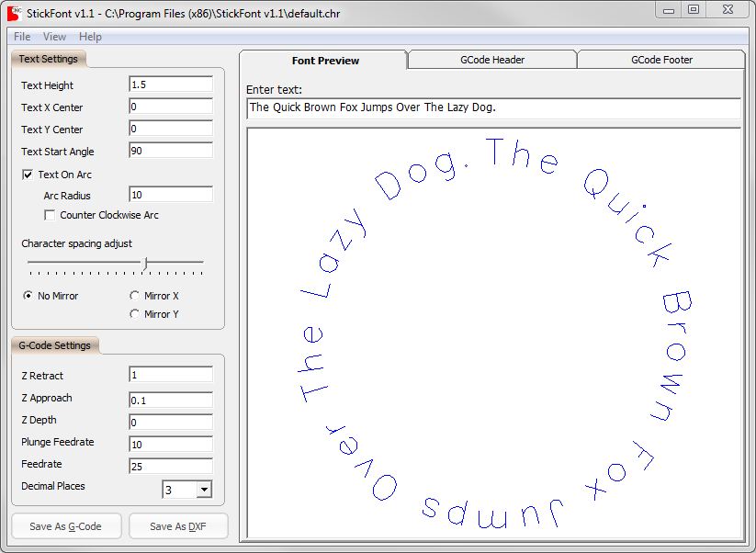Click the Decimal Places label
This screenshot has height=553, width=756.
pos(53,486)
